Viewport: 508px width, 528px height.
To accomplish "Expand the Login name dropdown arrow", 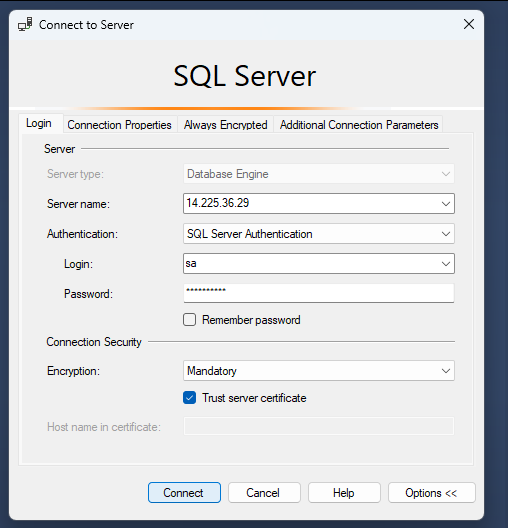I will click(446, 264).
